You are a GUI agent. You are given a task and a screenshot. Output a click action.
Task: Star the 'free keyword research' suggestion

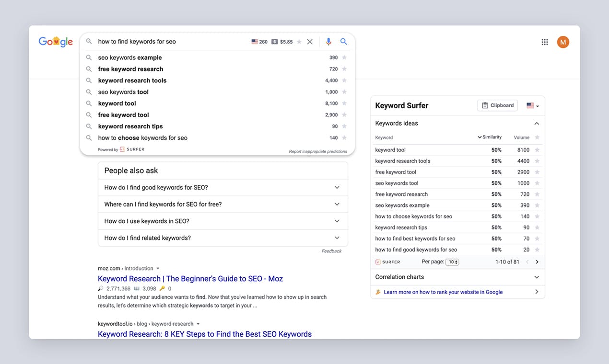pyautogui.click(x=344, y=69)
